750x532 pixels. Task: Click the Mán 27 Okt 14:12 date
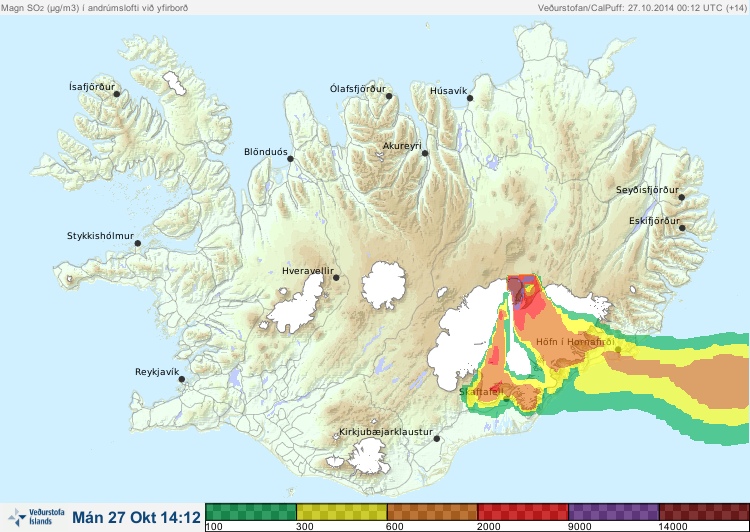(136, 517)
